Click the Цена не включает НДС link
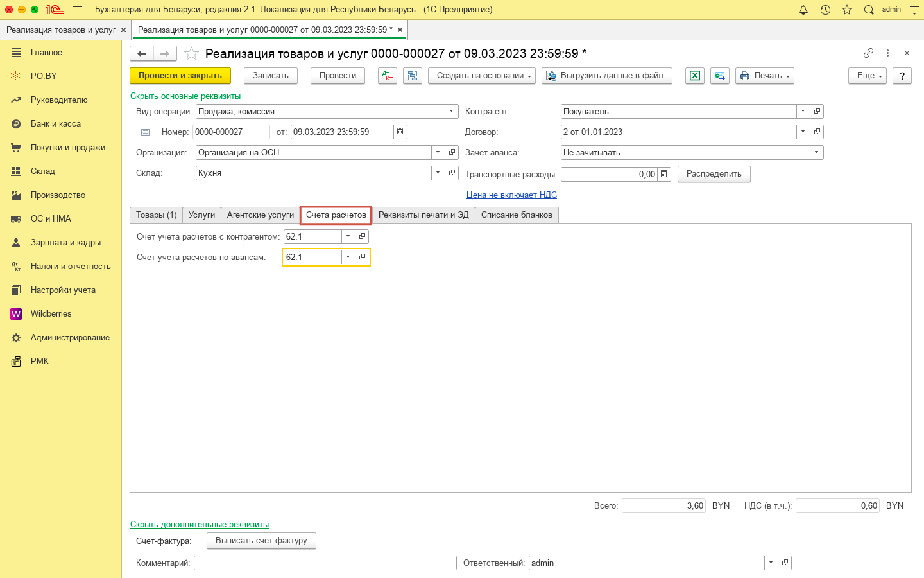This screenshot has width=924, height=578. [511, 195]
